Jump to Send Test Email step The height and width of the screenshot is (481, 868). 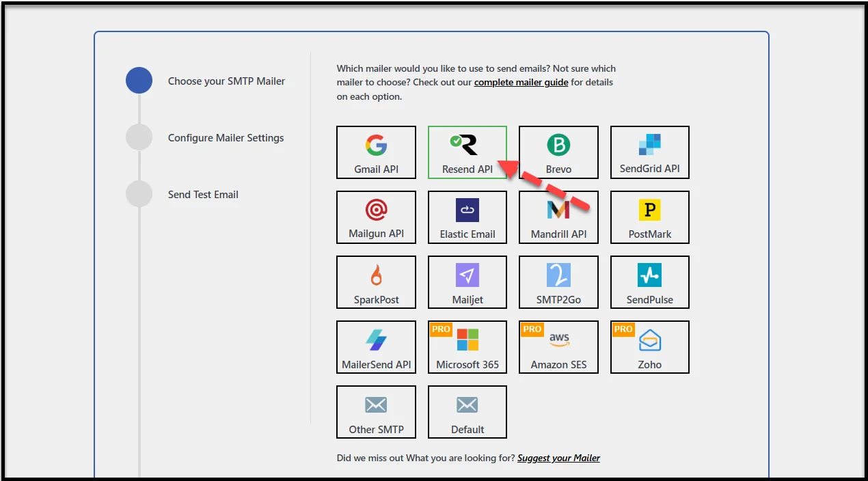coord(203,195)
